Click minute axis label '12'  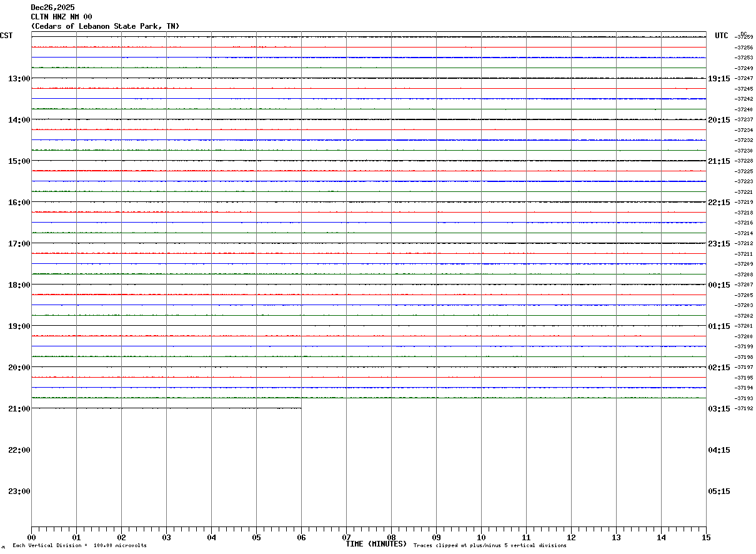click(571, 538)
